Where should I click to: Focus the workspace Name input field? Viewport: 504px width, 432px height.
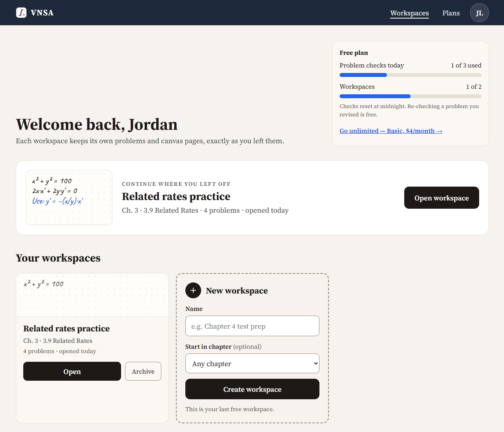click(x=252, y=326)
